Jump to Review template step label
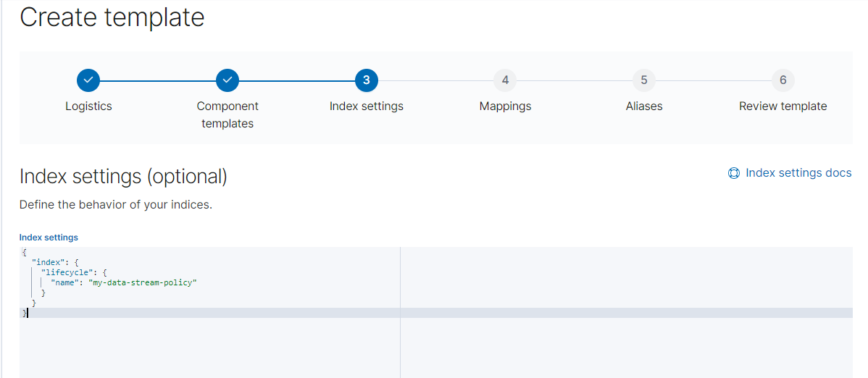This screenshot has width=868, height=378. pos(783,106)
